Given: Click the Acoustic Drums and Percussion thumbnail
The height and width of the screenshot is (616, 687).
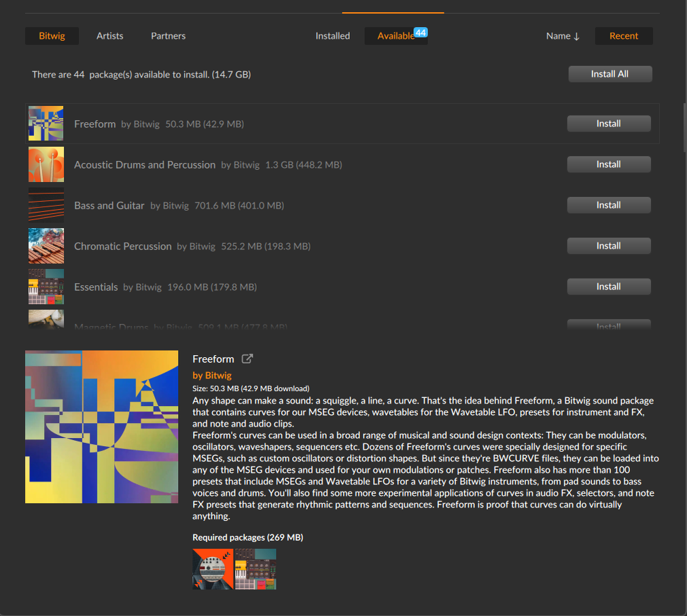Looking at the screenshot, I should (46, 164).
